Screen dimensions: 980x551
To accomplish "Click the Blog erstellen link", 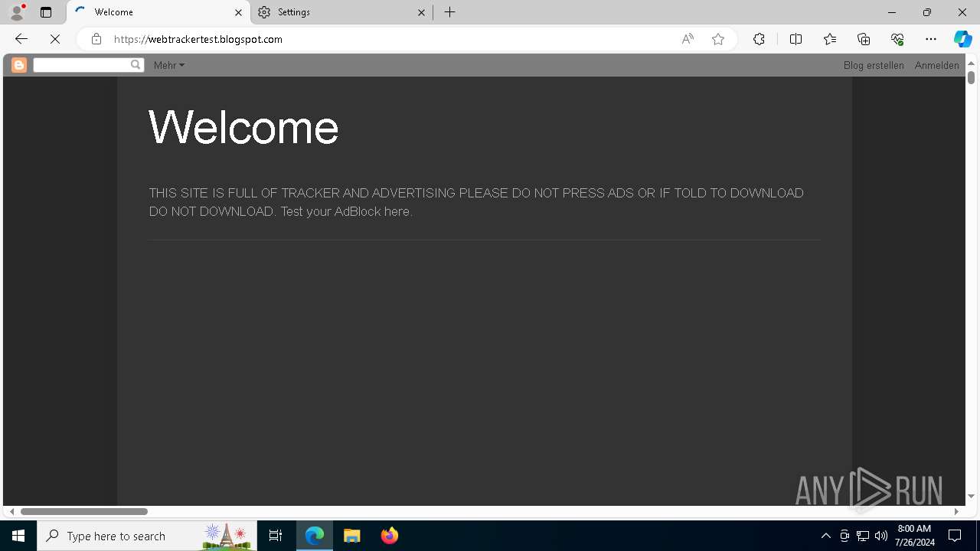I will click(874, 65).
